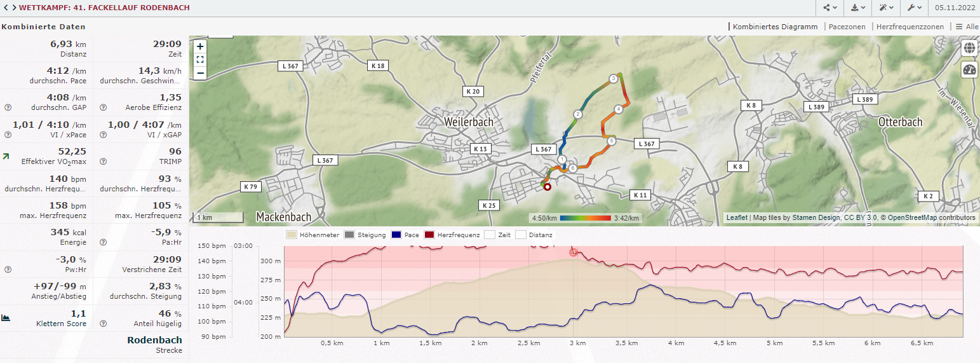Open the Rodenbach route link

tap(154, 340)
